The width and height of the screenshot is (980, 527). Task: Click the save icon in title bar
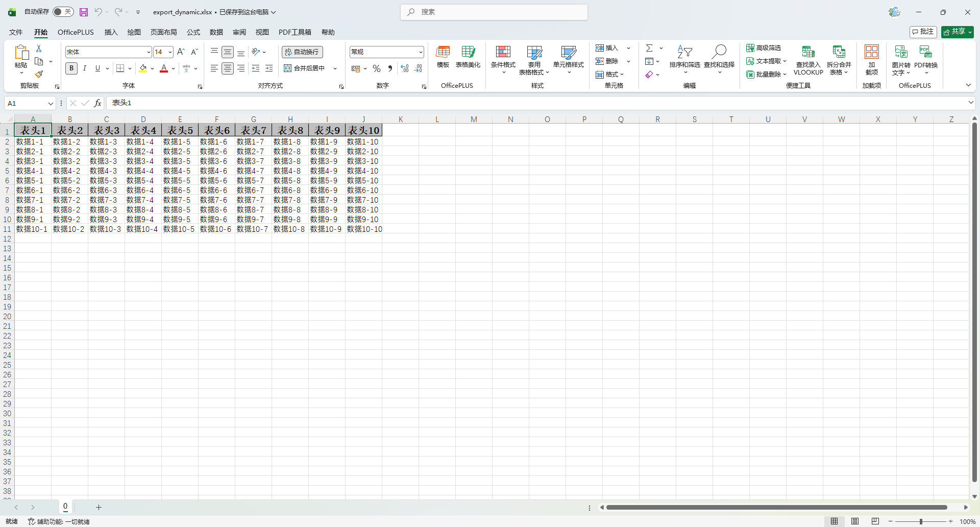(x=84, y=12)
